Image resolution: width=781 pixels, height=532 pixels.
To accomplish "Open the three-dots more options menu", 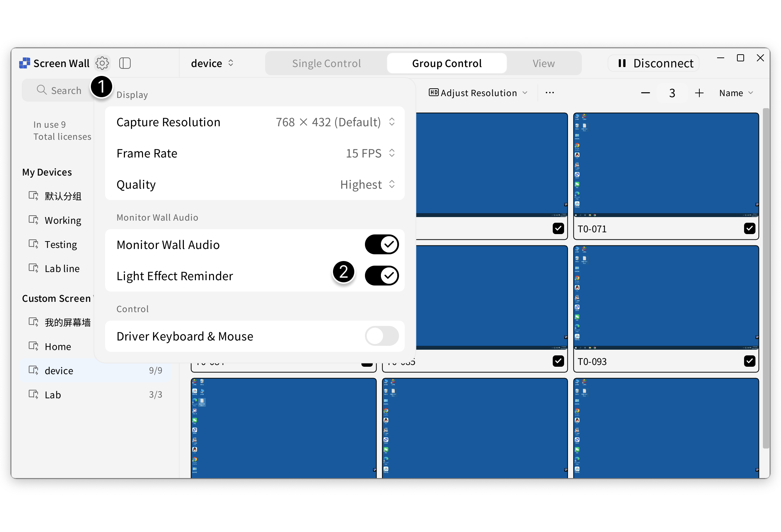I will coord(550,93).
